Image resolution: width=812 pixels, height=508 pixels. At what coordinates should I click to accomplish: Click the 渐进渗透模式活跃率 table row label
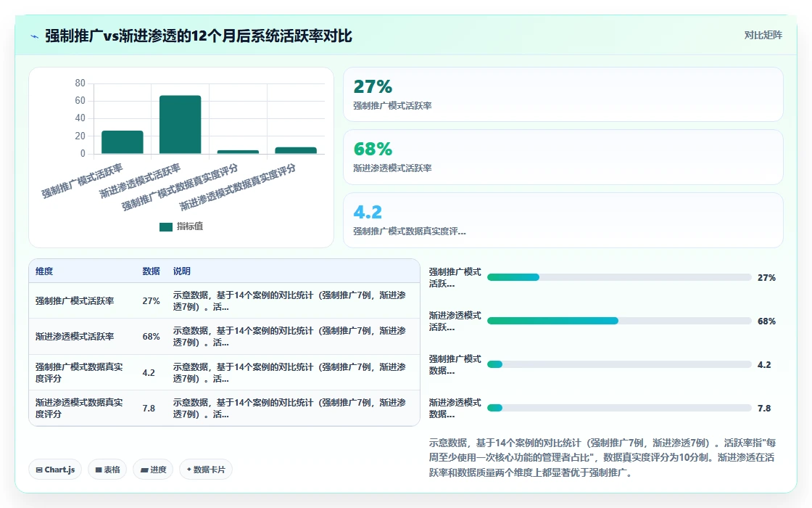[x=75, y=337]
